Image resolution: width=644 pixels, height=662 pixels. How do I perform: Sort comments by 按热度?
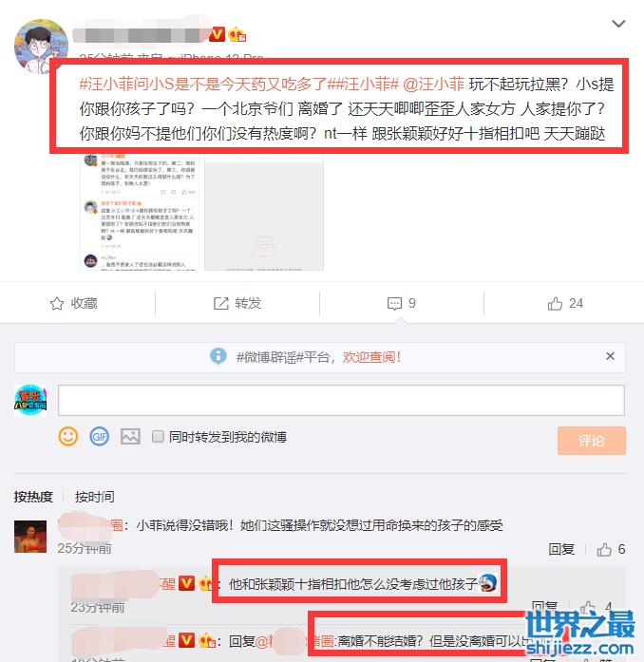pyautogui.click(x=33, y=497)
